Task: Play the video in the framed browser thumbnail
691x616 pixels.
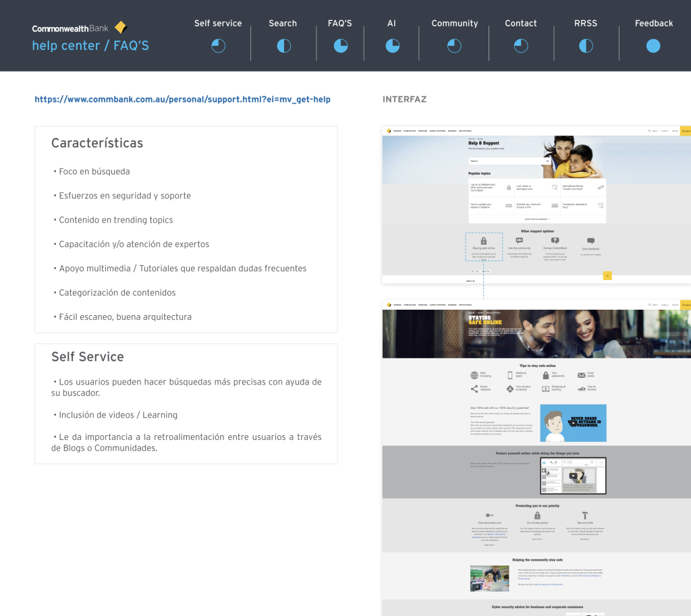Action: 573,476
